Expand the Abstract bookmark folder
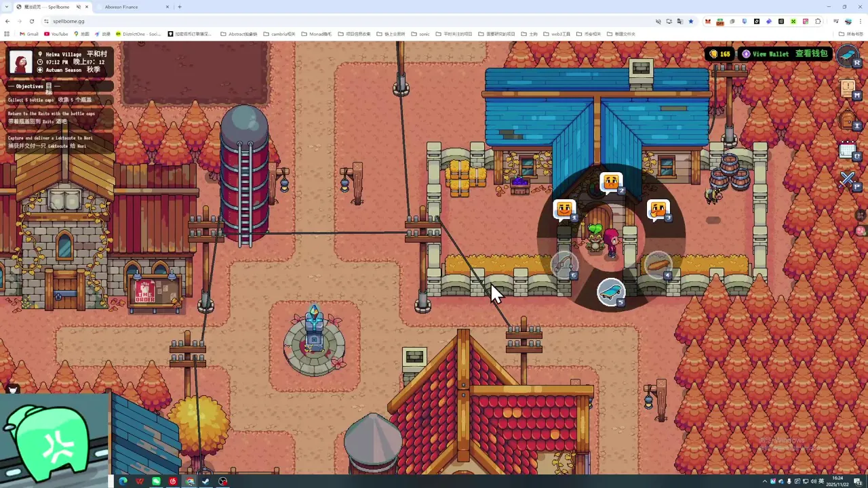 tap(239, 34)
